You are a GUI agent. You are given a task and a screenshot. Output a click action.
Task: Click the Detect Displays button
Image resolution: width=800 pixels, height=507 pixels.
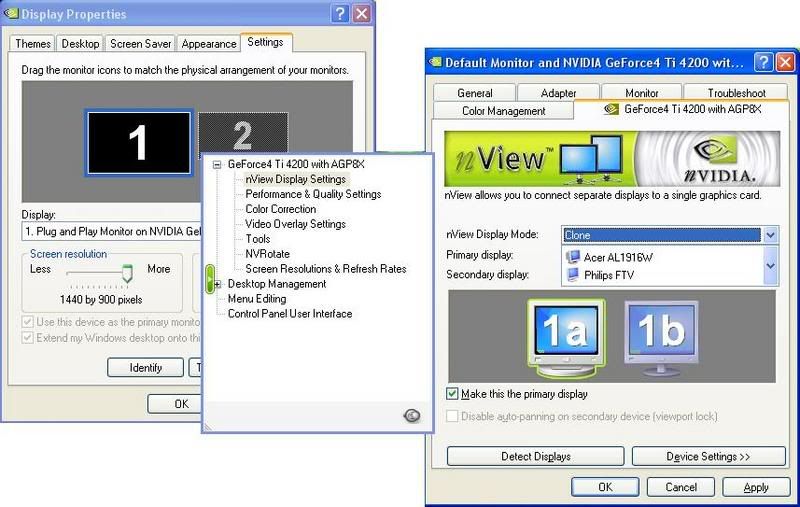click(x=536, y=456)
